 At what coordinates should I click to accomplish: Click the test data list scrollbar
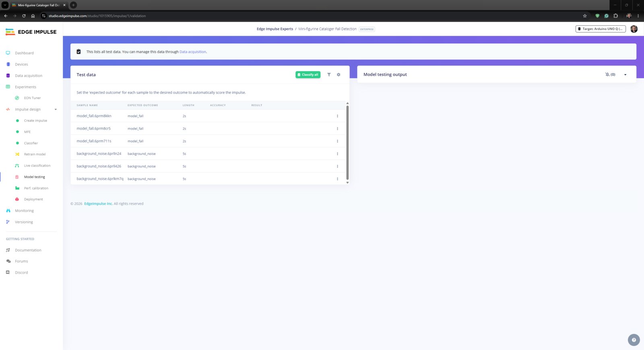(347, 143)
